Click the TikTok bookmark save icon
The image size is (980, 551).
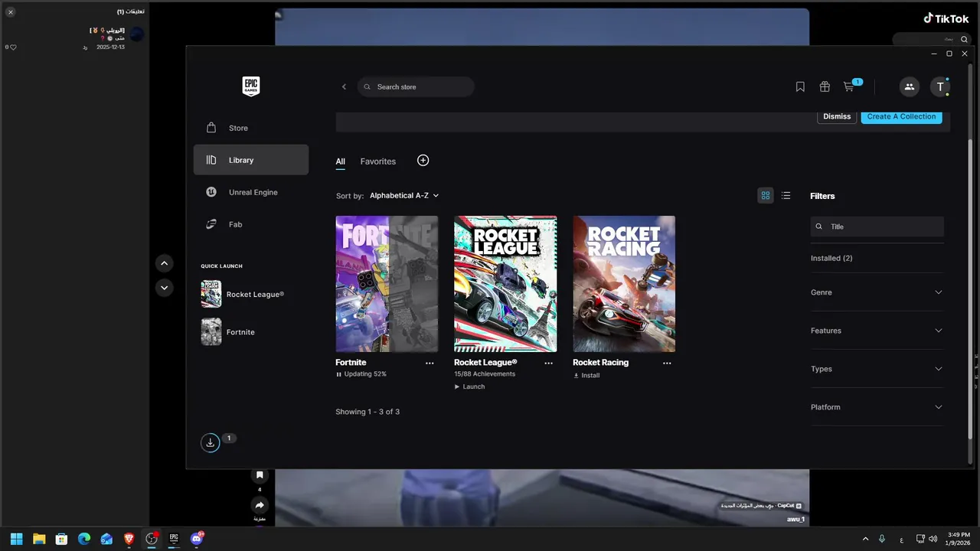coord(260,475)
